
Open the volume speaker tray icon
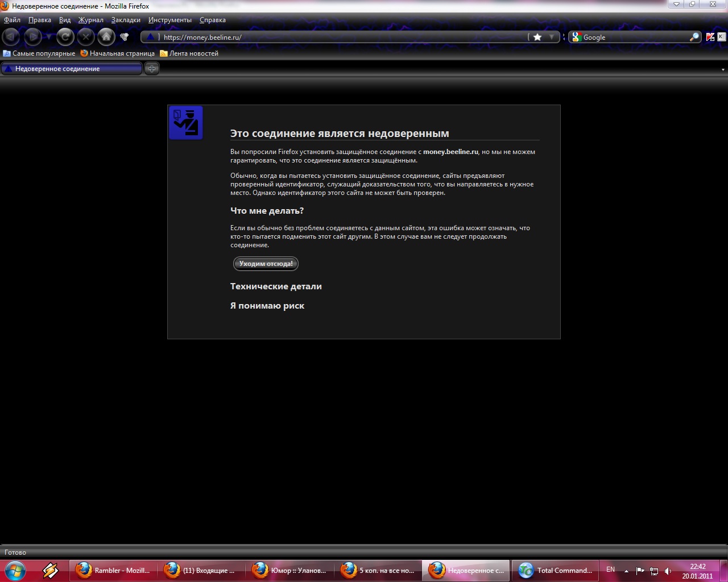668,571
